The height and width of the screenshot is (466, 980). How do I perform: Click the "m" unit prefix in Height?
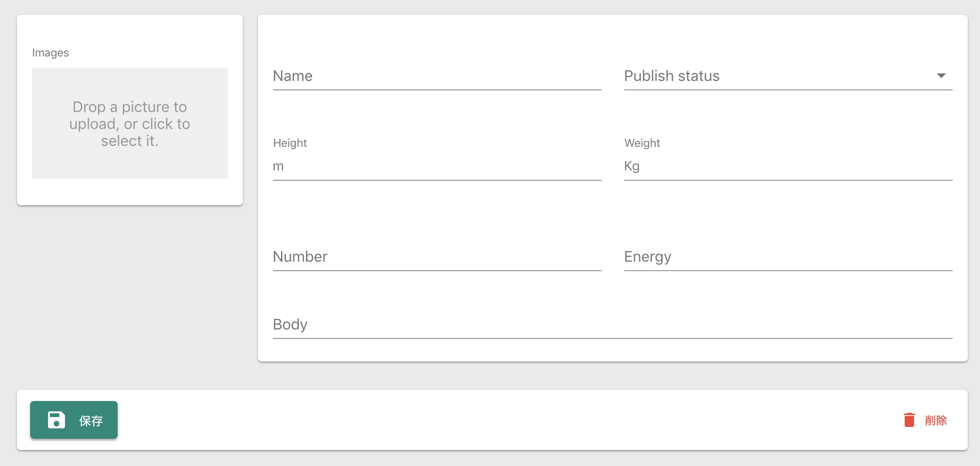(x=278, y=166)
